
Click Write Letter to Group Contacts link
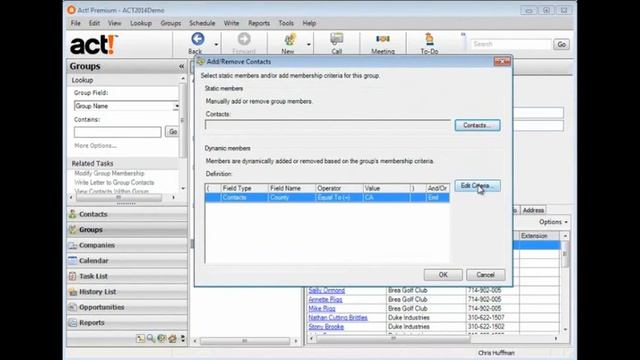(114, 182)
